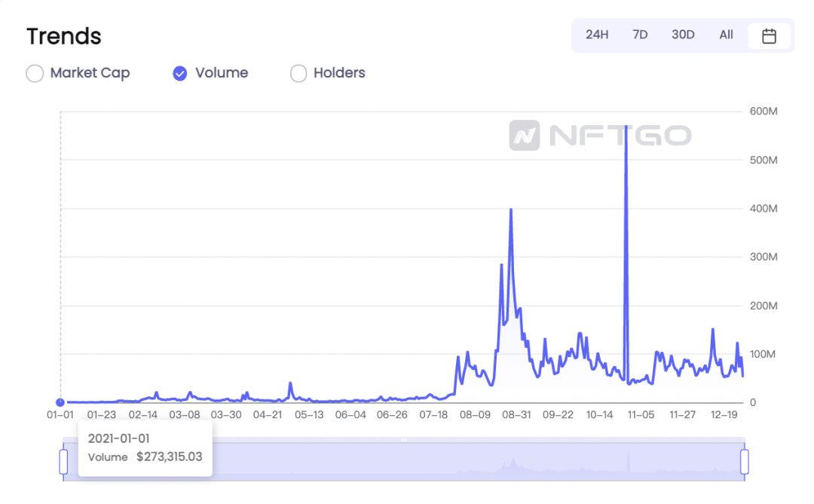Select the Market Cap radio button
The height and width of the screenshot is (504, 814).
coord(35,73)
